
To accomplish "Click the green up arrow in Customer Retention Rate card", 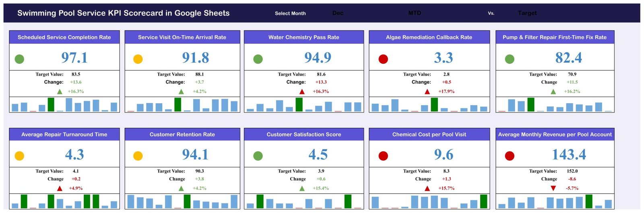I will click(x=181, y=188).
